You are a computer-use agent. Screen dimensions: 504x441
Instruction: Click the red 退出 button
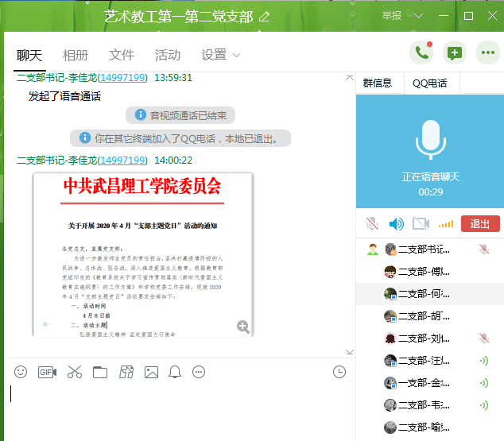[x=480, y=223]
